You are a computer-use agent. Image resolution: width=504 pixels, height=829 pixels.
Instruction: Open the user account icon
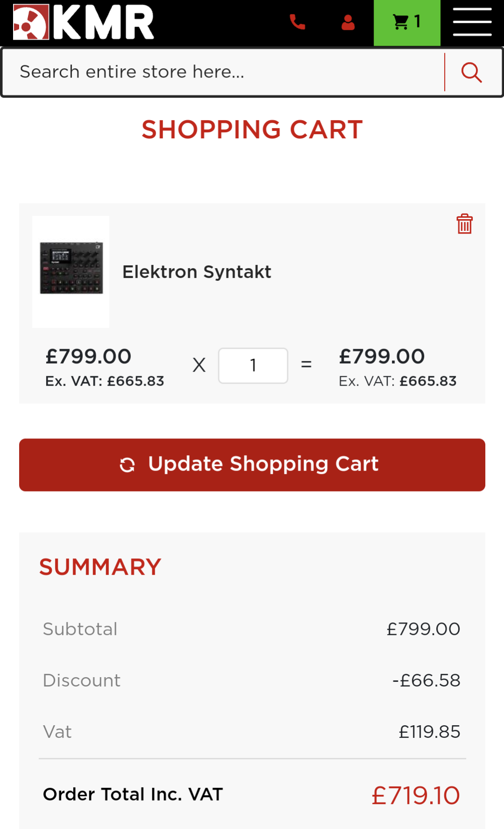(x=348, y=22)
